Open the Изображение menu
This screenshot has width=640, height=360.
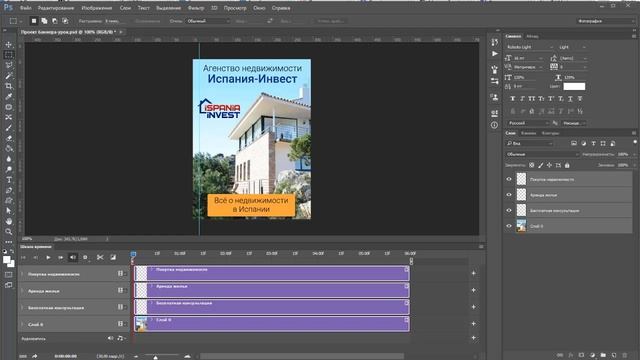97,8
